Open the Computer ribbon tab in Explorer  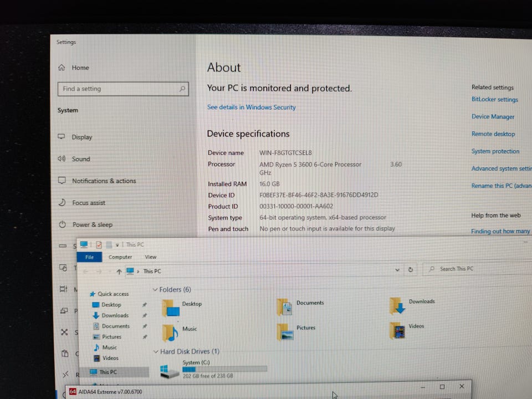pos(120,257)
